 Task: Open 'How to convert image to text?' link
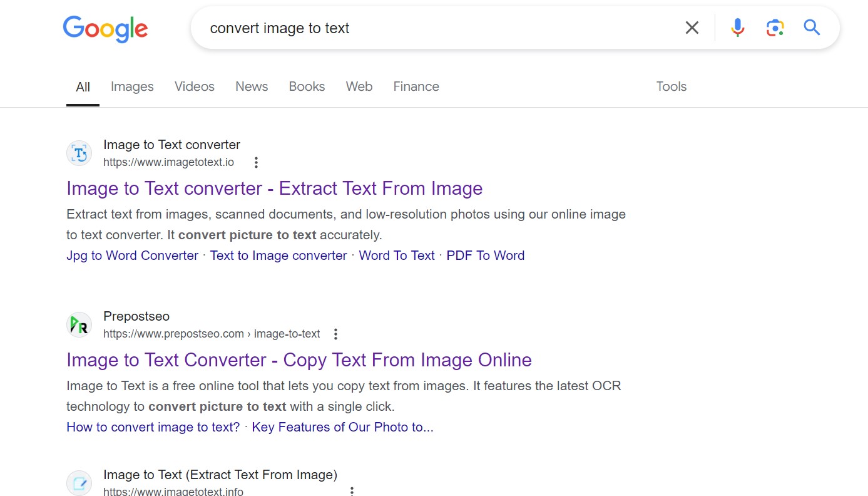pyautogui.click(x=153, y=427)
